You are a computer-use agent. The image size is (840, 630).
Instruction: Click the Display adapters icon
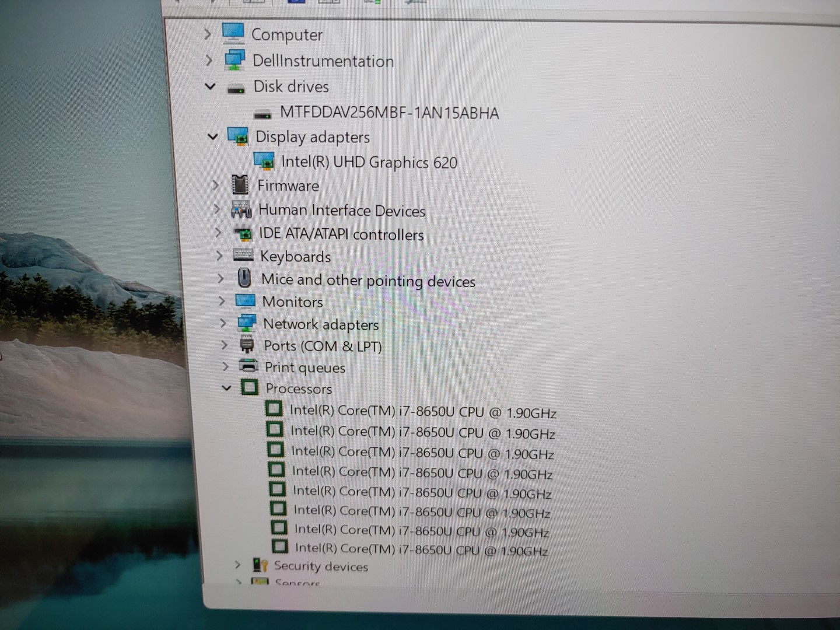[x=238, y=137]
